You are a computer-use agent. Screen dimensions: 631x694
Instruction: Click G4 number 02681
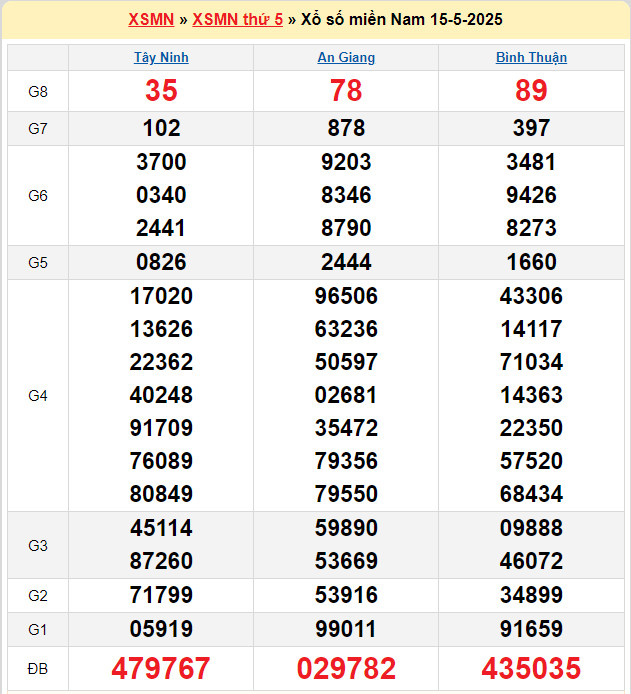[x=346, y=395]
